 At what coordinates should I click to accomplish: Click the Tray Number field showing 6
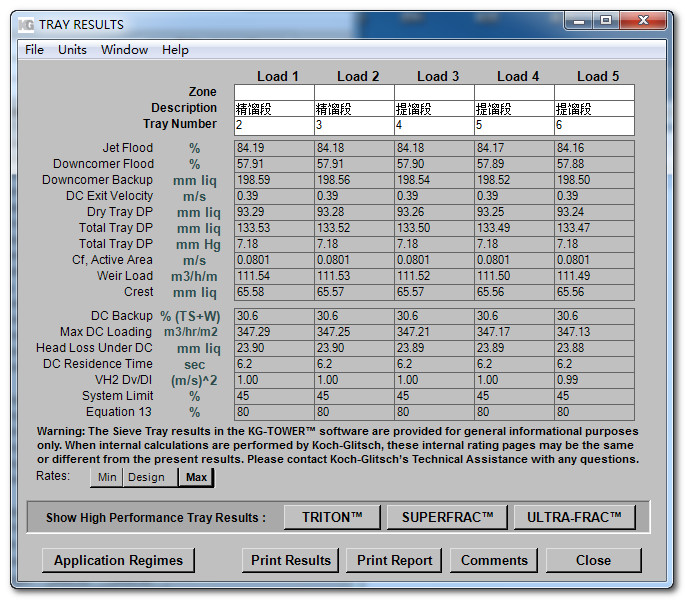[594, 125]
